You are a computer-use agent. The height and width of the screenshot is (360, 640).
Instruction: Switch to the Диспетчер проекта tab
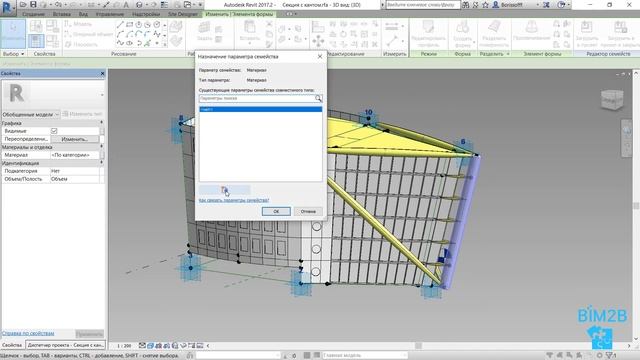click(65, 345)
